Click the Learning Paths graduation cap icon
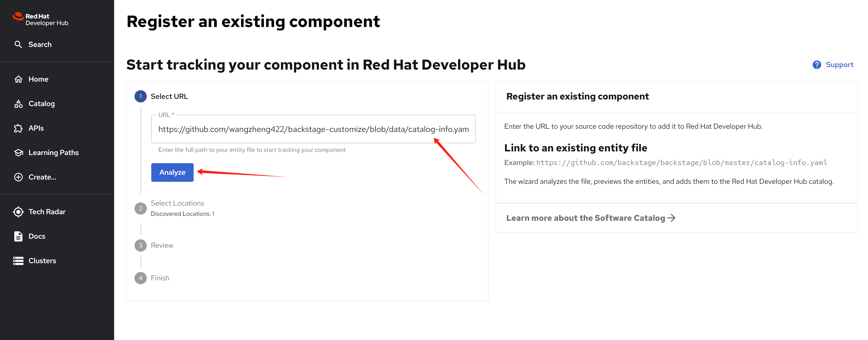The image size is (868, 340). tap(18, 153)
